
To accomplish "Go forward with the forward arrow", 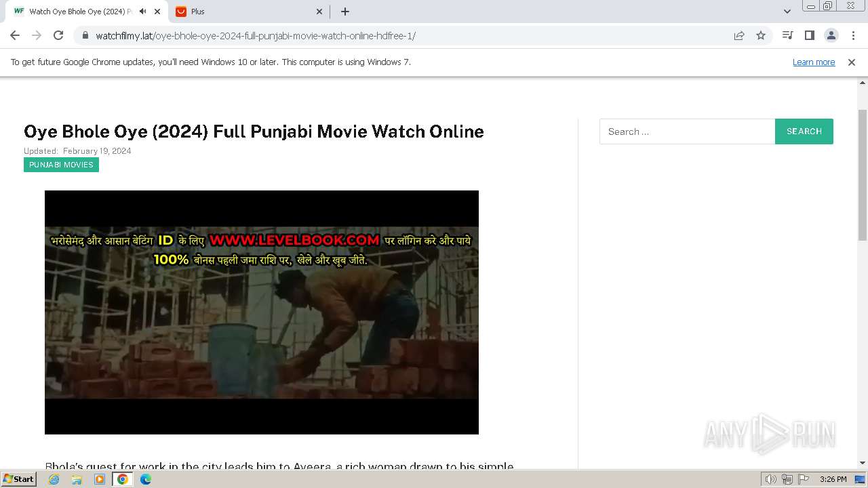I will tap(37, 35).
